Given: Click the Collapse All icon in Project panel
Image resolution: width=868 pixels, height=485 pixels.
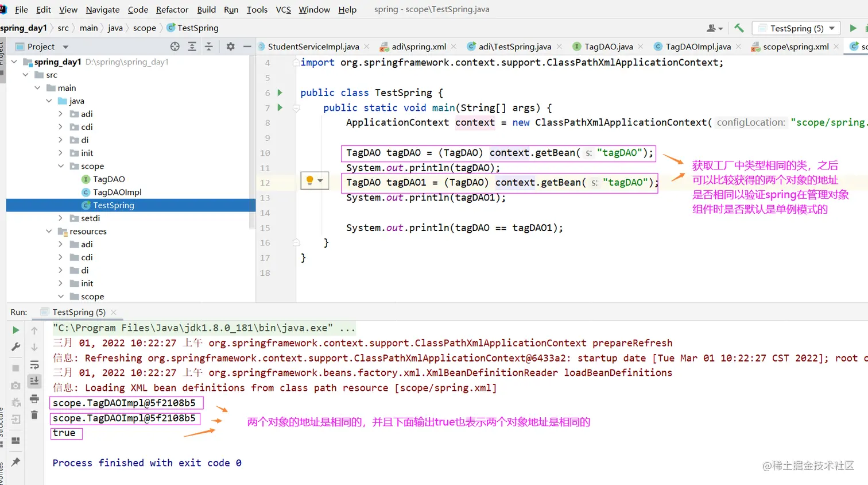Looking at the screenshot, I should [209, 47].
